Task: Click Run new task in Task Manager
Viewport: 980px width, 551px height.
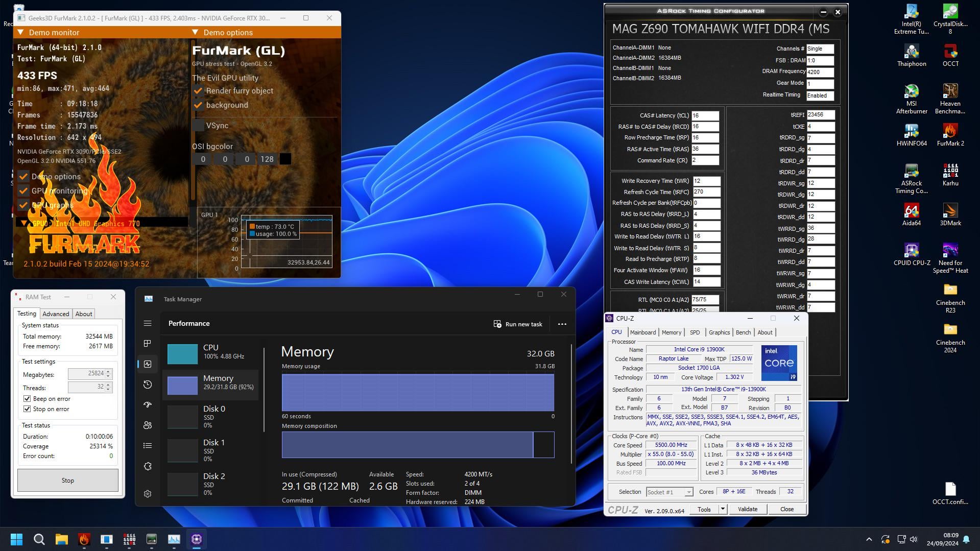Action: pyautogui.click(x=518, y=324)
